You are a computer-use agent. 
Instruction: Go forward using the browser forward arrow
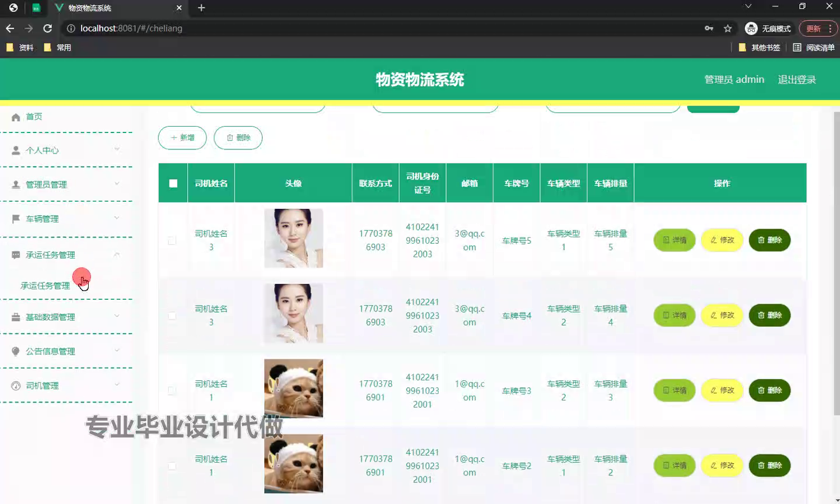[x=29, y=28]
